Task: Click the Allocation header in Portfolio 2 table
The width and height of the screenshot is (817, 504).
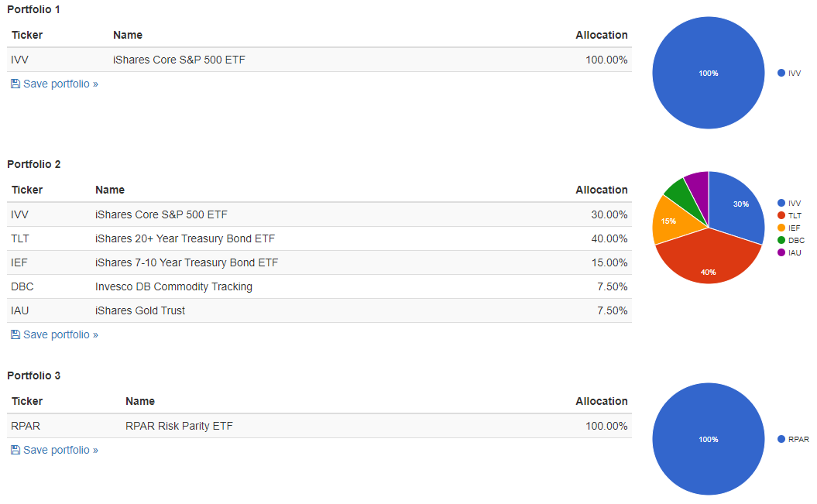Action: point(602,190)
